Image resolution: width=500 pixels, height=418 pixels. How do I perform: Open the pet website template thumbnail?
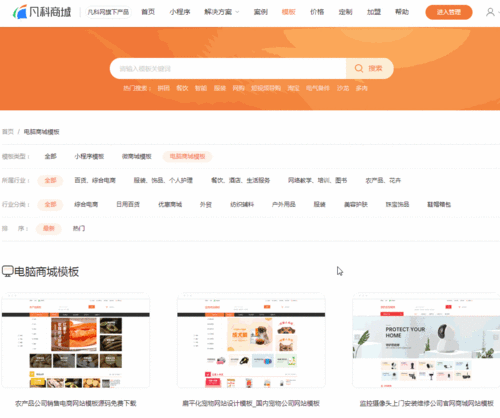pyautogui.click(x=251, y=340)
